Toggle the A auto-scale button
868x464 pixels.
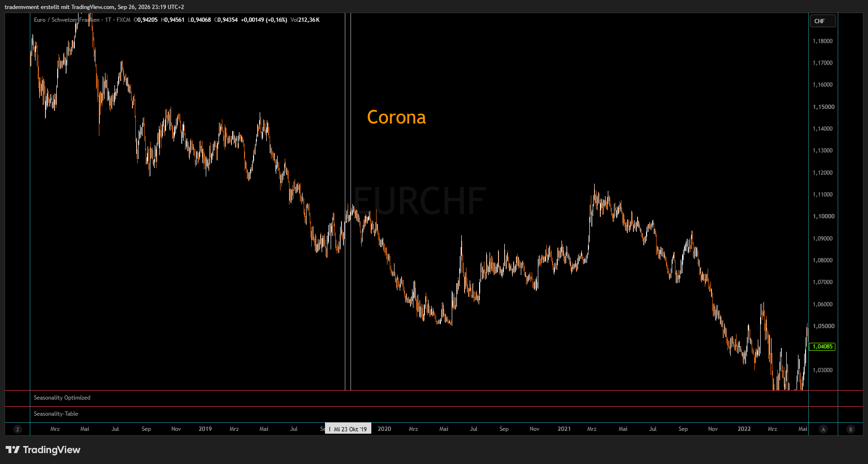point(823,429)
